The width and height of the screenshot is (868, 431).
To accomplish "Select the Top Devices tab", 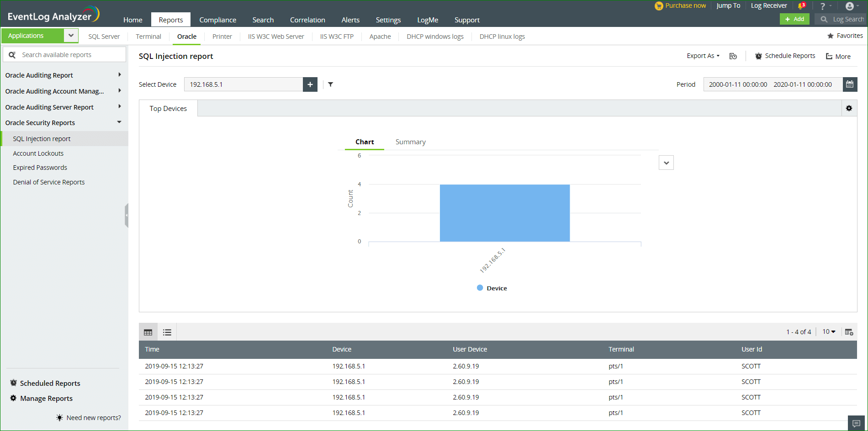I will (168, 109).
